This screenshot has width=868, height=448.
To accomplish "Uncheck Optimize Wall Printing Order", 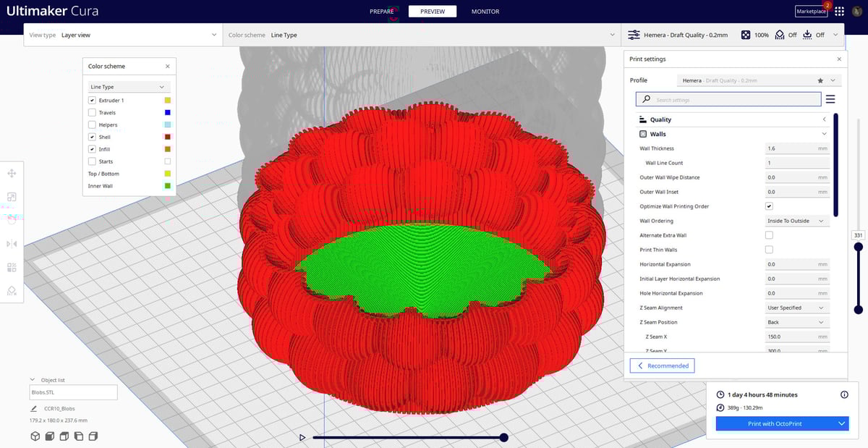I will tap(769, 206).
